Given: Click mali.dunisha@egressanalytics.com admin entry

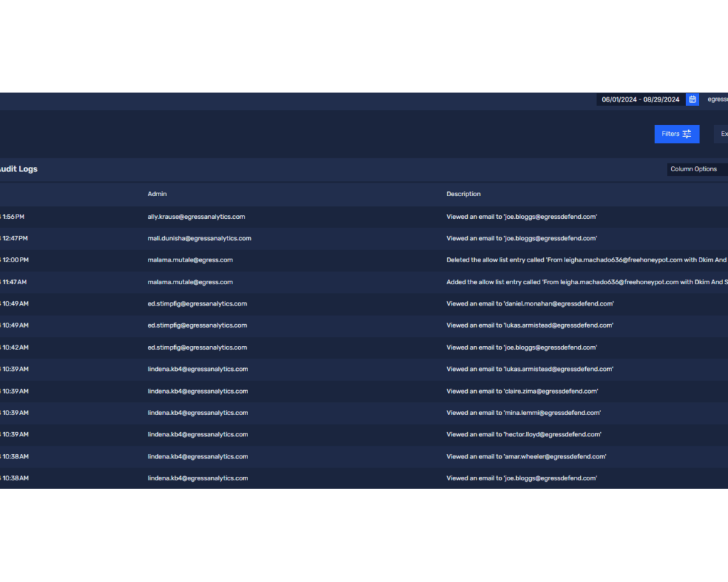Looking at the screenshot, I should click(199, 238).
